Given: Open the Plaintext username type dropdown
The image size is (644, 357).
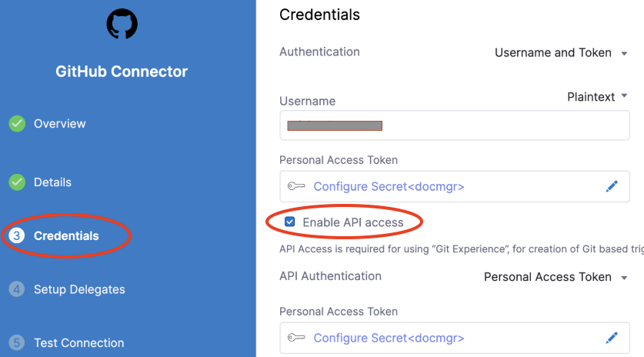Looking at the screenshot, I should coord(597,97).
